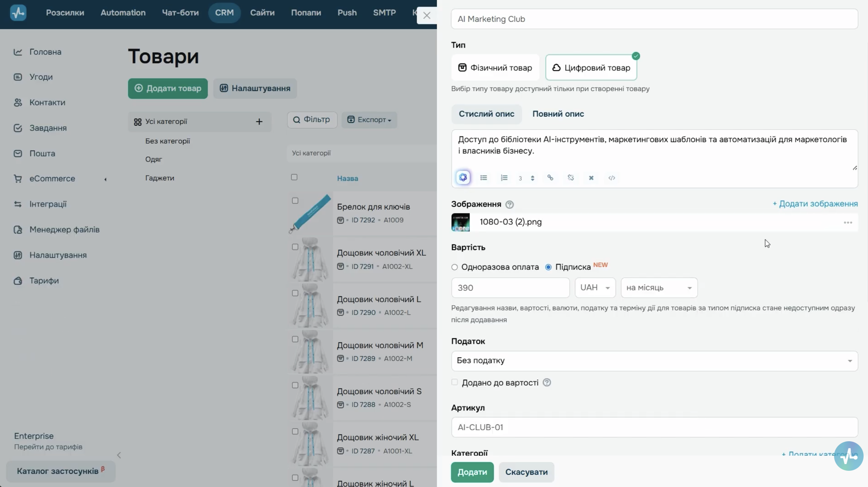868x487 pixels.
Task: Select the Одноразова оплата radio button
Action: pos(454,267)
